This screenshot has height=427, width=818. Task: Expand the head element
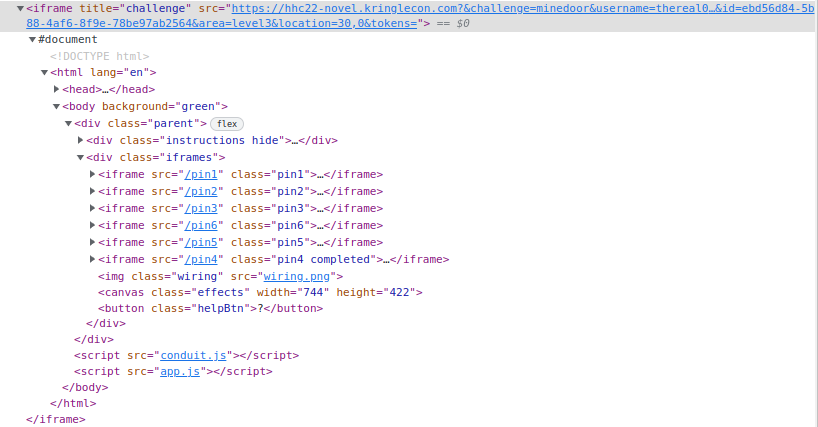tap(56, 90)
